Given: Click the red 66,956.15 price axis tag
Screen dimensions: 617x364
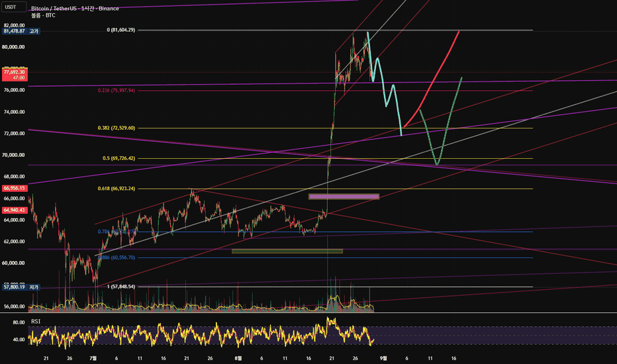Looking at the screenshot, I should pyautogui.click(x=15, y=189).
